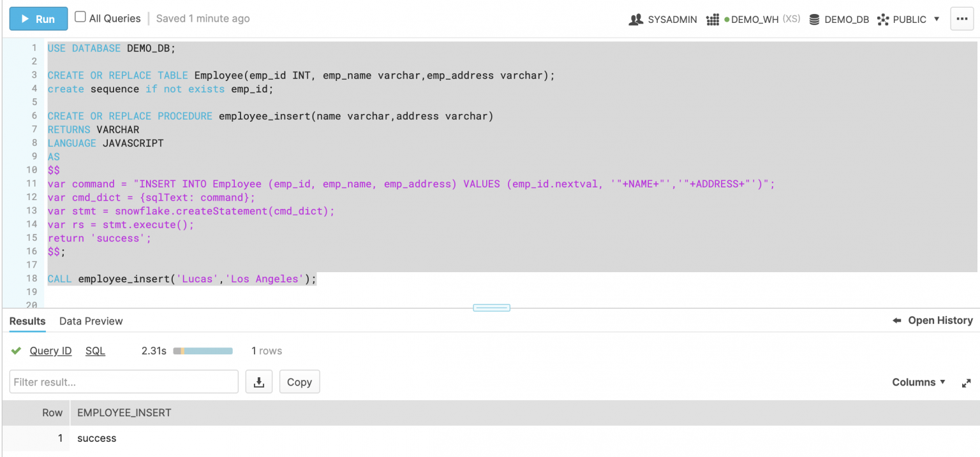This screenshot has height=457, width=980.
Task: Open the context dropdown next to PUBLIC
Action: pos(935,19)
